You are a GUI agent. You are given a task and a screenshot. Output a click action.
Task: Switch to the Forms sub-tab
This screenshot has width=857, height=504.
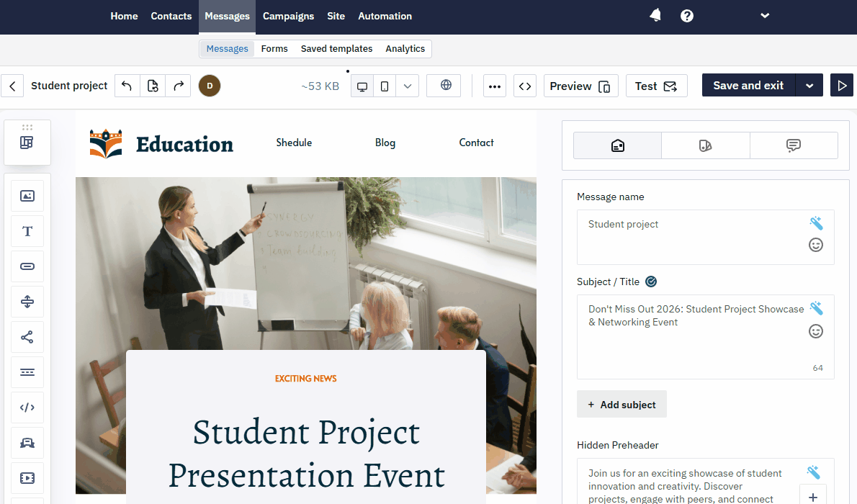point(274,49)
